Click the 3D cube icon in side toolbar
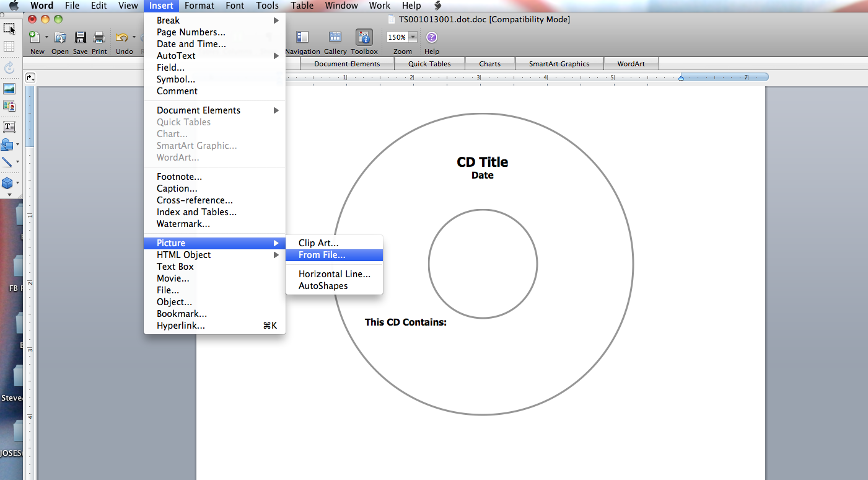The height and width of the screenshot is (480, 868). (x=7, y=183)
